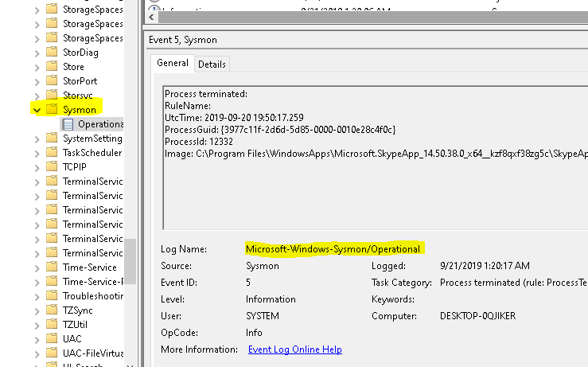This screenshot has height=367, width=588.
Task: Click the Sysmon folder icon
Action: [52, 109]
